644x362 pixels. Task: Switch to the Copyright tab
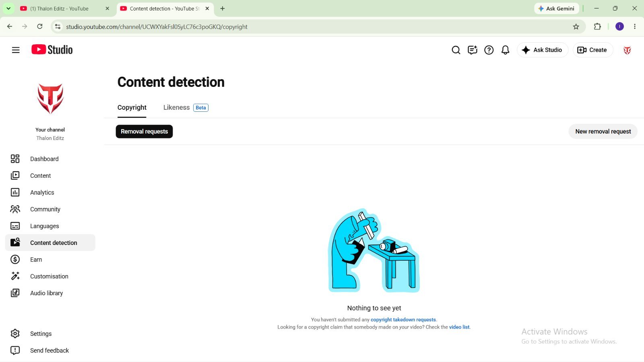click(132, 107)
